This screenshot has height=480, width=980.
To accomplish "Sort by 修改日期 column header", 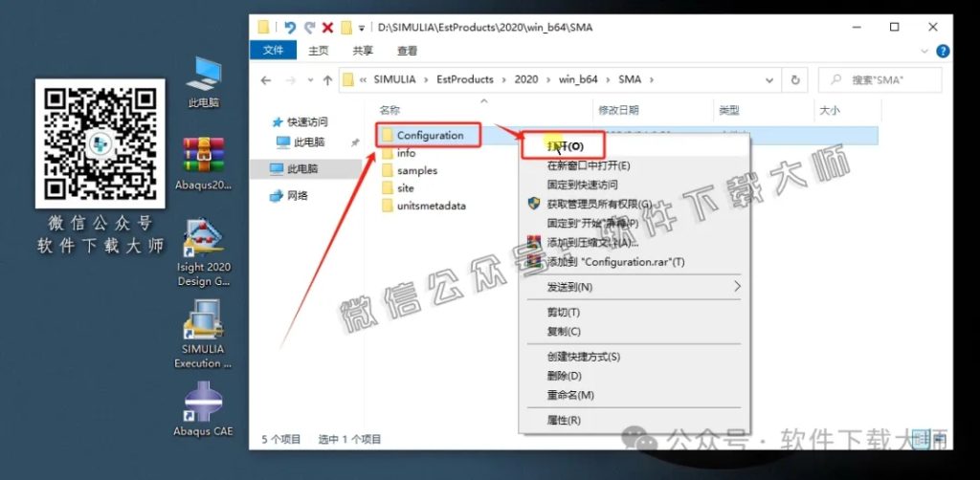I will [619, 111].
